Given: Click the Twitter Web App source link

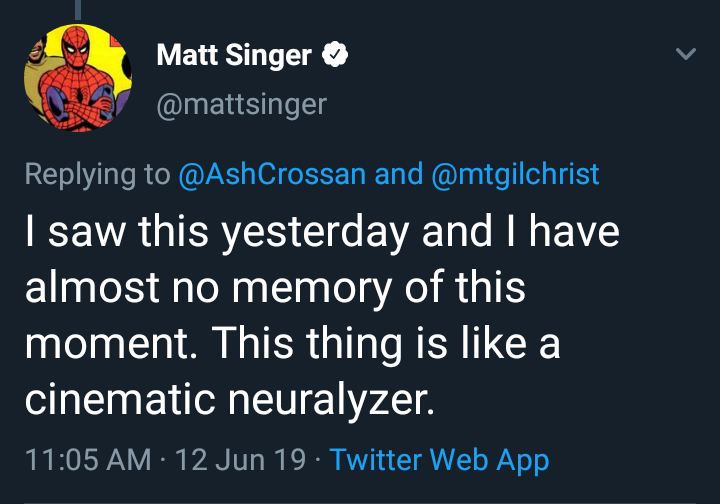Looking at the screenshot, I should 439,460.
